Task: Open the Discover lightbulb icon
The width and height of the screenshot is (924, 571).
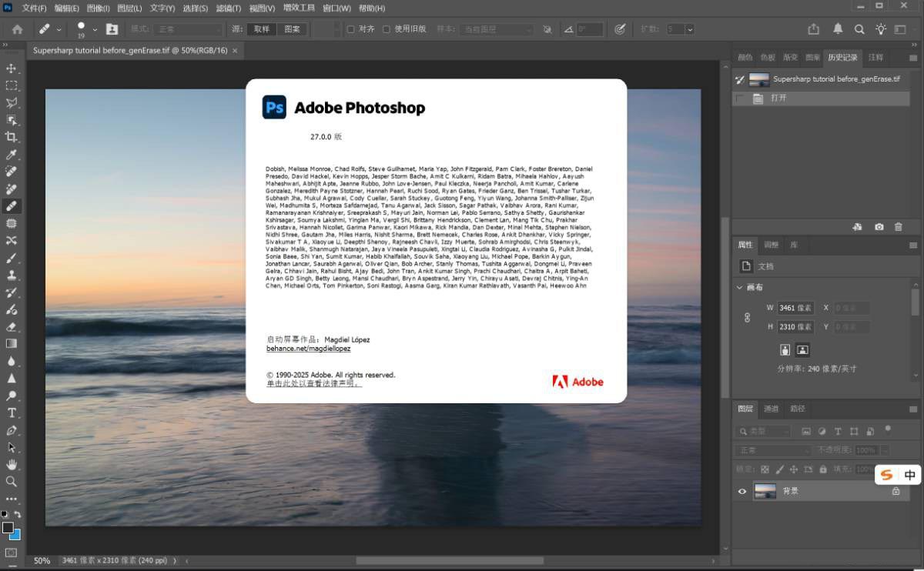Action: (881, 29)
